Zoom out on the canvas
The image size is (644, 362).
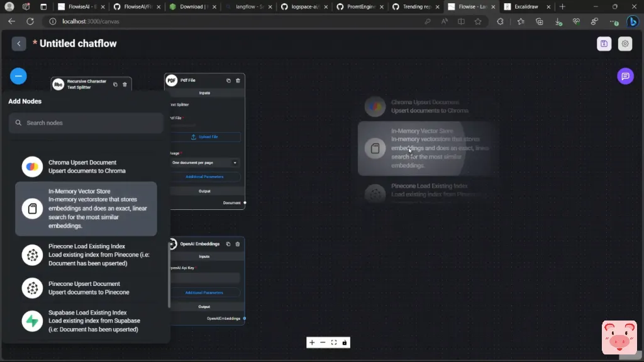click(323, 343)
